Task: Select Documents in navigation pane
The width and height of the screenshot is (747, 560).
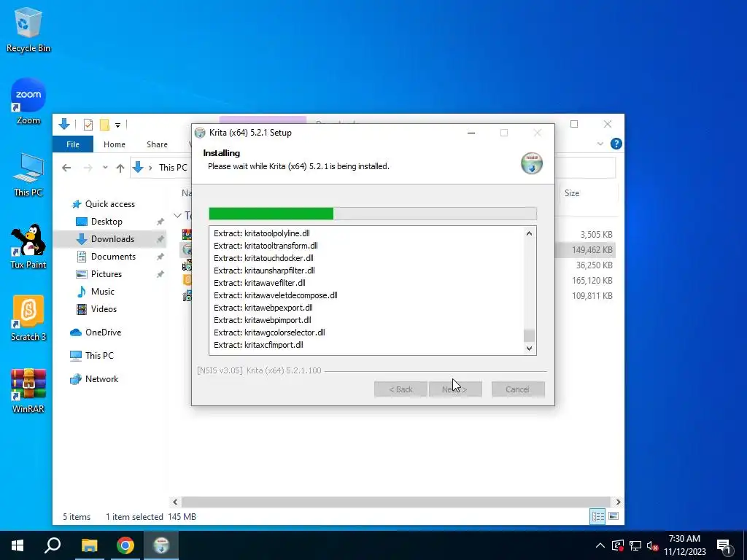Action: [x=113, y=257]
